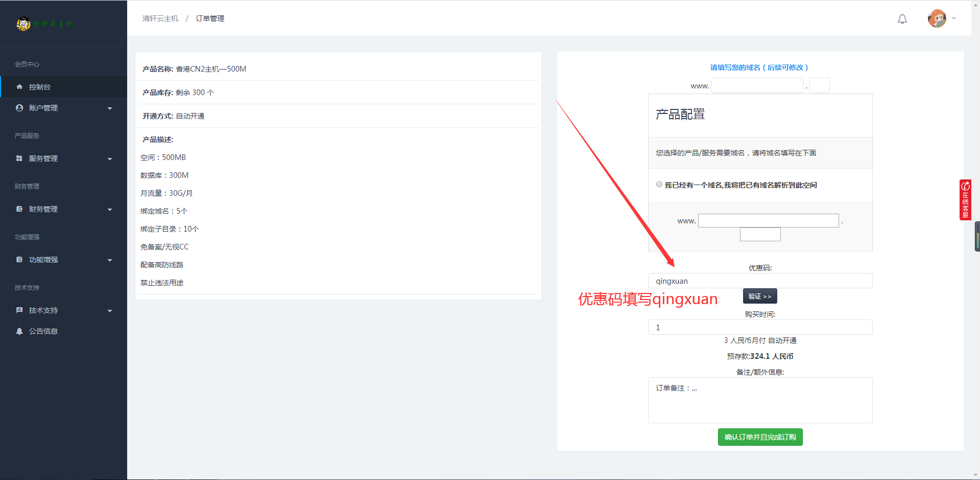This screenshot has width=980, height=480.
Task: Click the bell icon beside 公告信息
Action: click(x=19, y=331)
